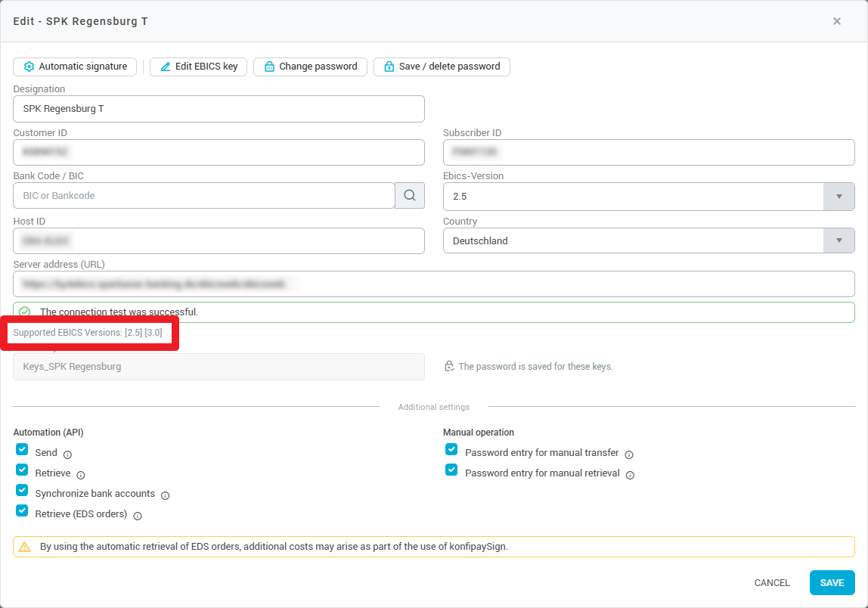This screenshot has height=608, width=868.
Task: Uncheck the Send automation checkbox
Action: pyautogui.click(x=22, y=449)
